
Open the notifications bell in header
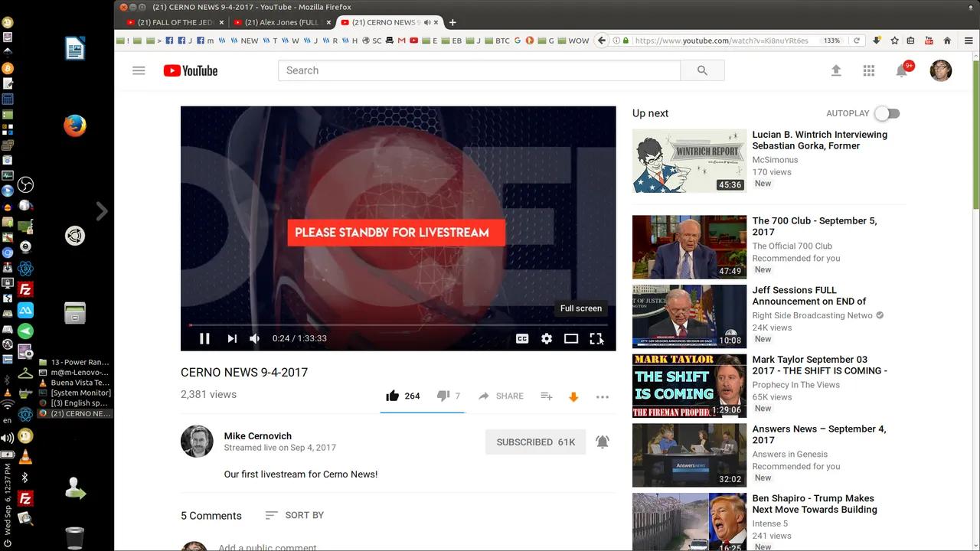(903, 70)
